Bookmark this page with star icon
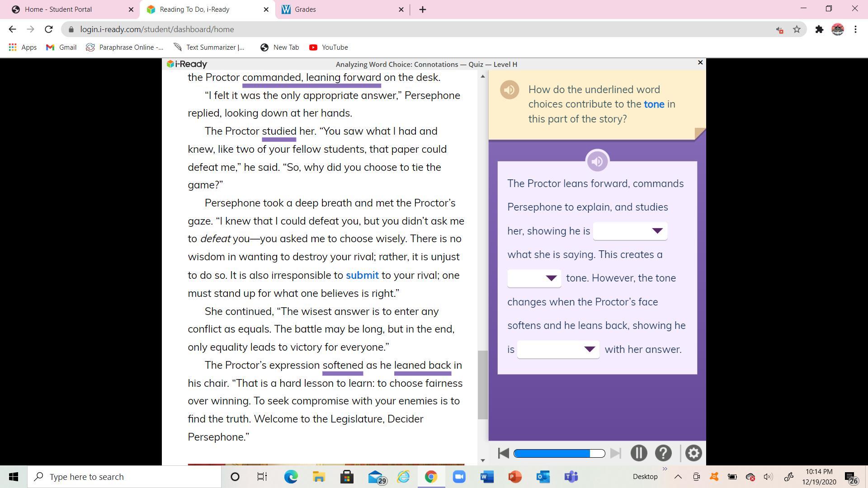 pyautogui.click(x=797, y=29)
